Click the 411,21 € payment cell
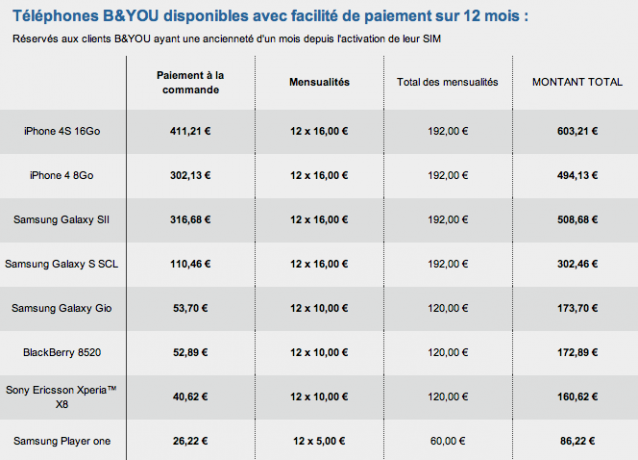Viewport: 638px width, 460px height. pos(190,131)
